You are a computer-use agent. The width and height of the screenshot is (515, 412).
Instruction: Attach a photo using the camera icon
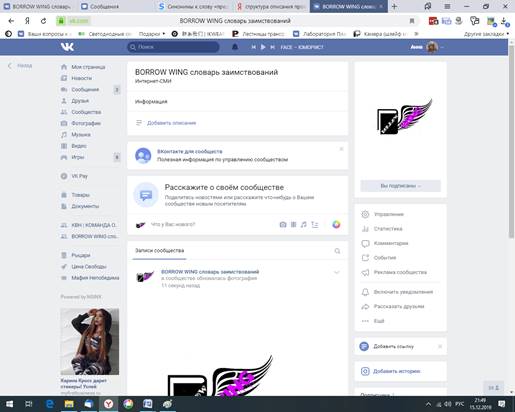click(283, 225)
